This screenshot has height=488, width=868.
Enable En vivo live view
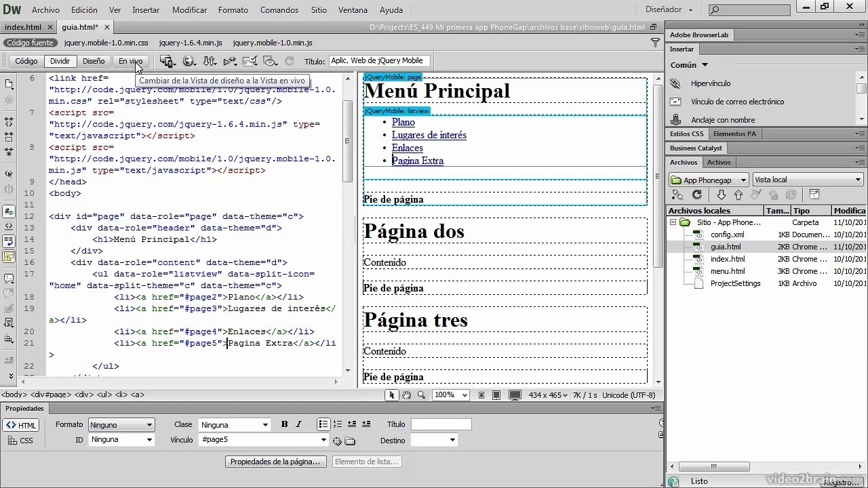click(x=130, y=61)
